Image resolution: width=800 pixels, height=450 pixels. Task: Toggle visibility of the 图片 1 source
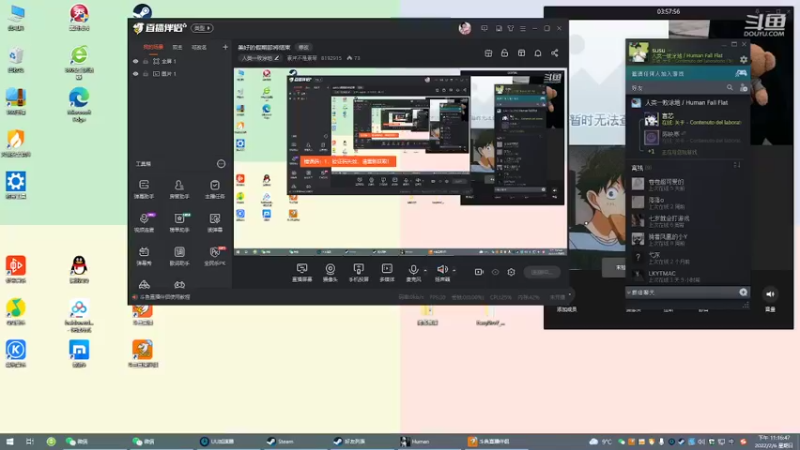pyautogui.click(x=135, y=74)
